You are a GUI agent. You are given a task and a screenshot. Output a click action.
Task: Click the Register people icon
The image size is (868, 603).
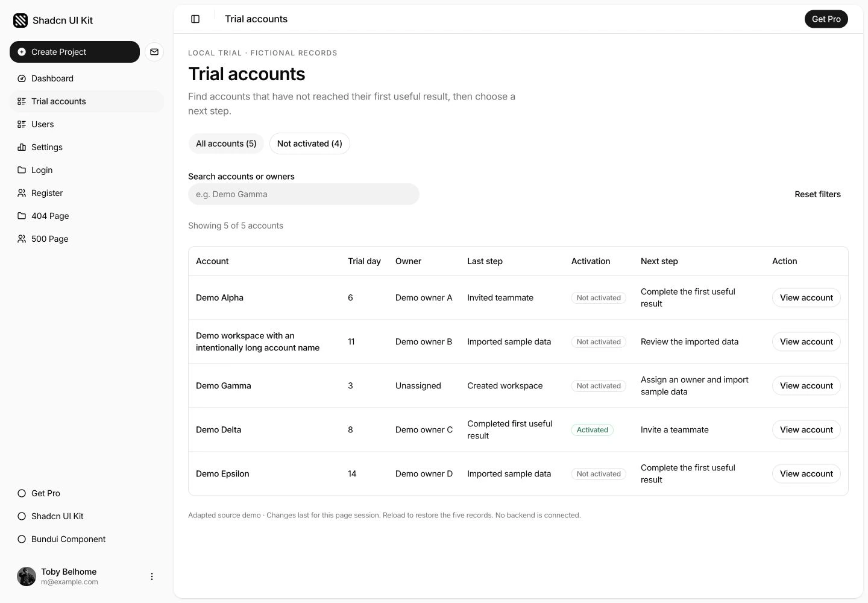[x=22, y=193]
